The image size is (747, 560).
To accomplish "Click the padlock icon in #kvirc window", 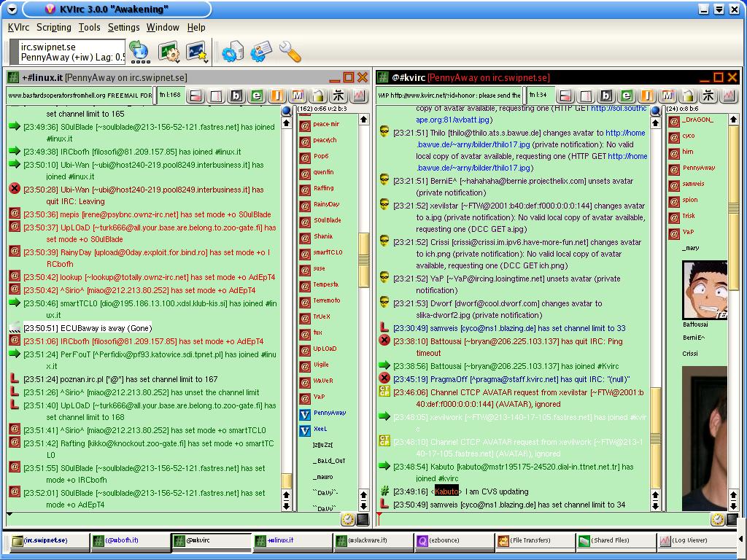I will point(688,96).
